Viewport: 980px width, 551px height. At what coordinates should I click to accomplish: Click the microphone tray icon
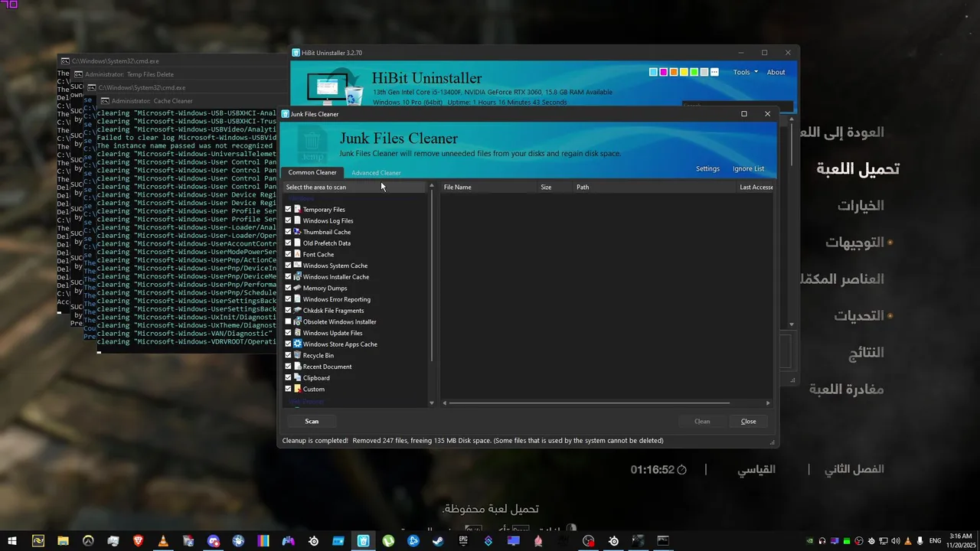click(920, 541)
